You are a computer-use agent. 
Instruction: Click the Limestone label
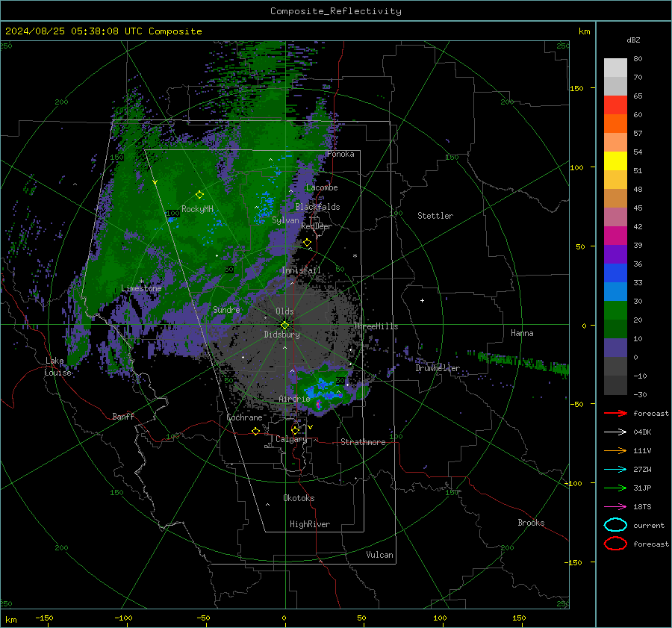(141, 288)
